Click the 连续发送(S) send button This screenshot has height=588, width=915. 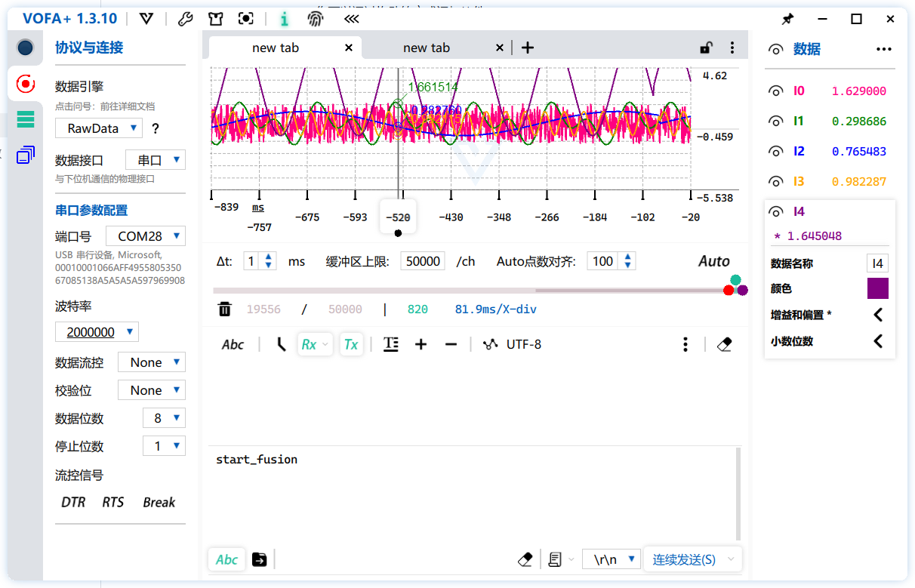click(684, 559)
